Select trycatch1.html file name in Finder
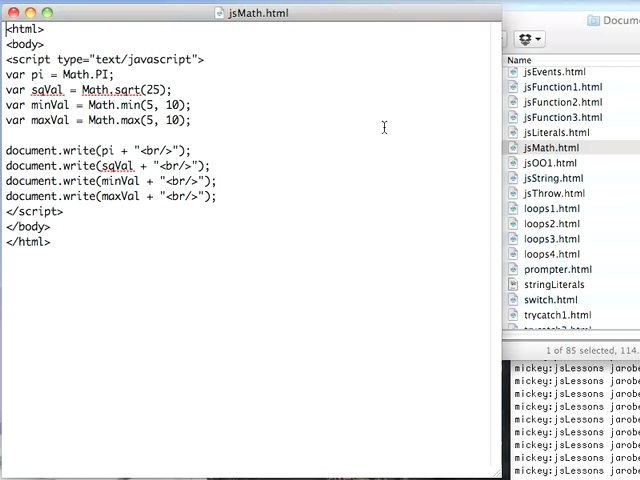Viewport: 640px width, 480px height. (558, 315)
